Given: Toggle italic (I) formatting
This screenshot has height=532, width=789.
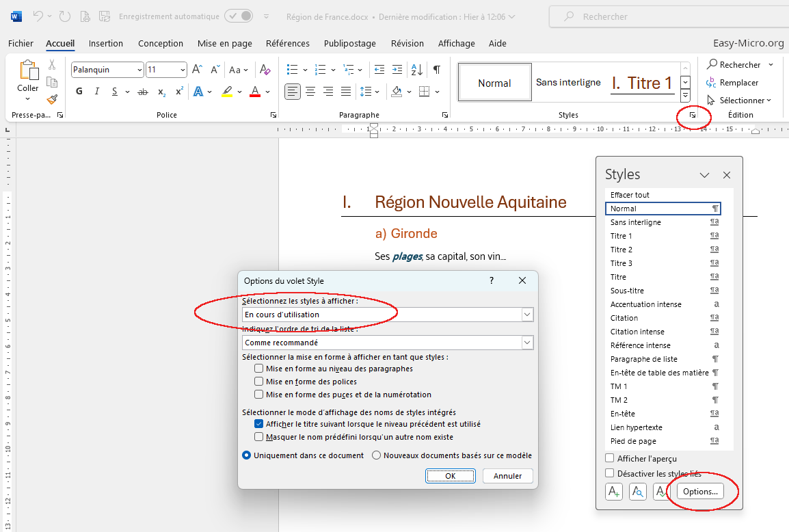Looking at the screenshot, I should 96,92.
